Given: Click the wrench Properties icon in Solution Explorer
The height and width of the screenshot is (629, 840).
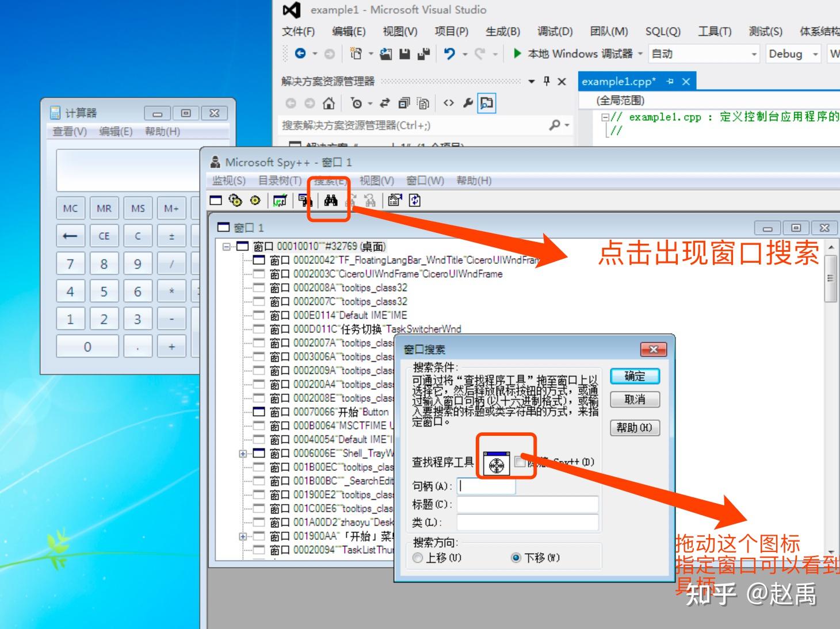Looking at the screenshot, I should tap(468, 103).
